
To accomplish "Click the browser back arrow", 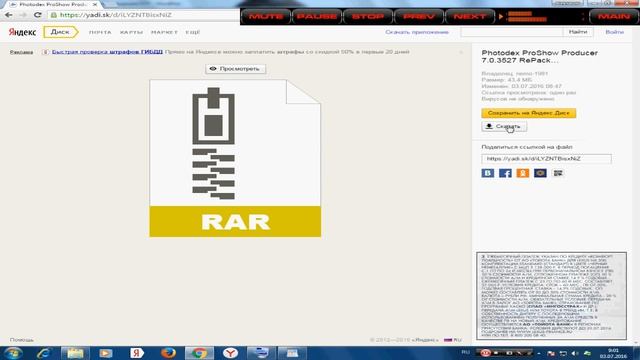I will 9,15.
